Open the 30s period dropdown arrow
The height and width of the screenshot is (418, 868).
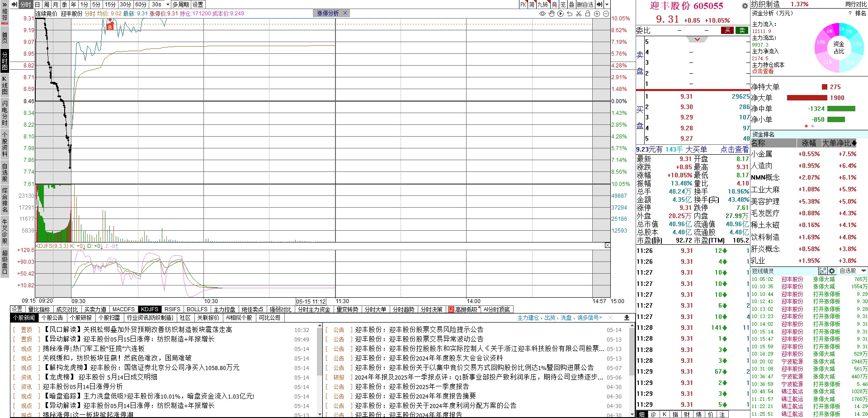coord(168,5)
